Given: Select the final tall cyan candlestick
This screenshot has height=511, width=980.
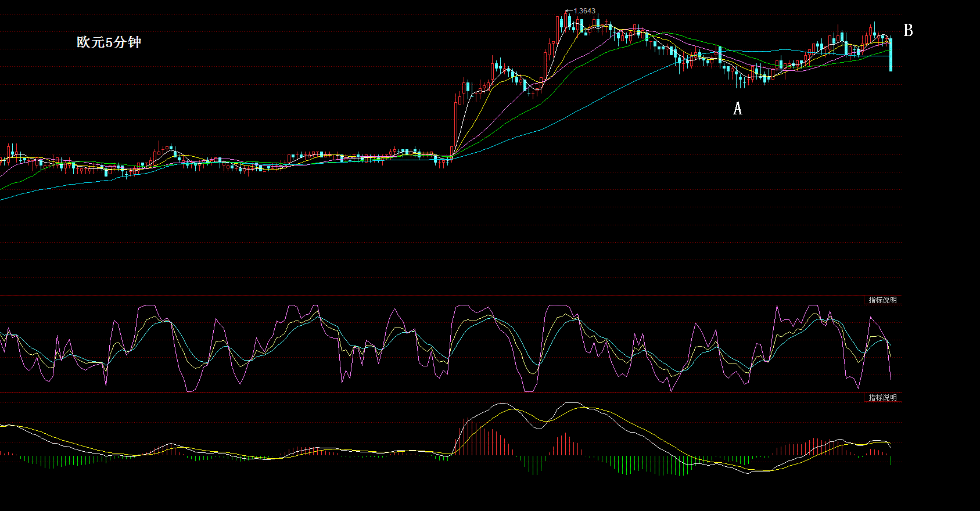Looking at the screenshot, I should 891,55.
